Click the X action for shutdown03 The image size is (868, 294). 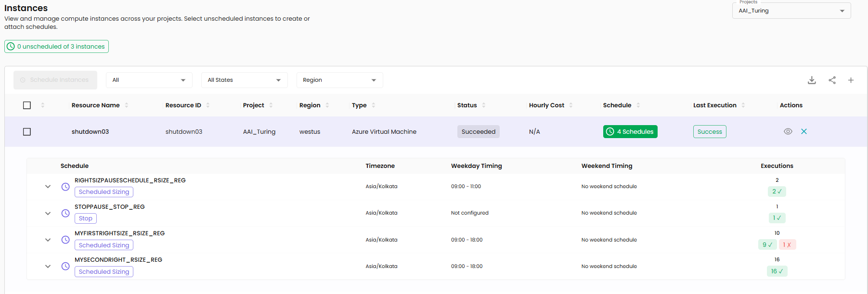[804, 131]
